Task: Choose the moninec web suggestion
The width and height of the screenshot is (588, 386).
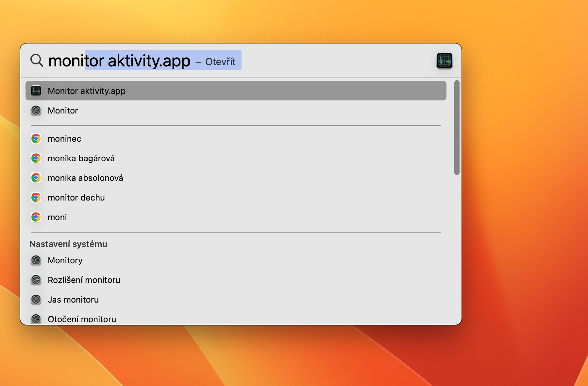Action: tap(236, 139)
